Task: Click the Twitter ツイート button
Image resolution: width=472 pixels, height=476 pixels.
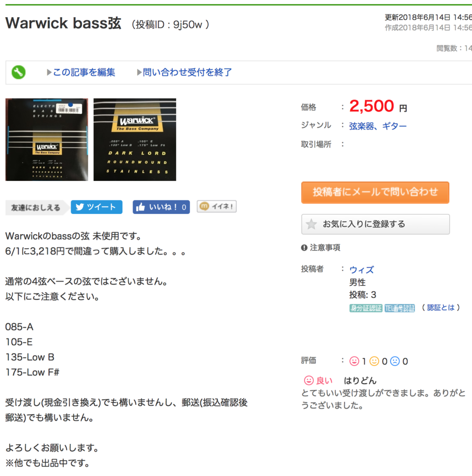Action: pyautogui.click(x=97, y=207)
